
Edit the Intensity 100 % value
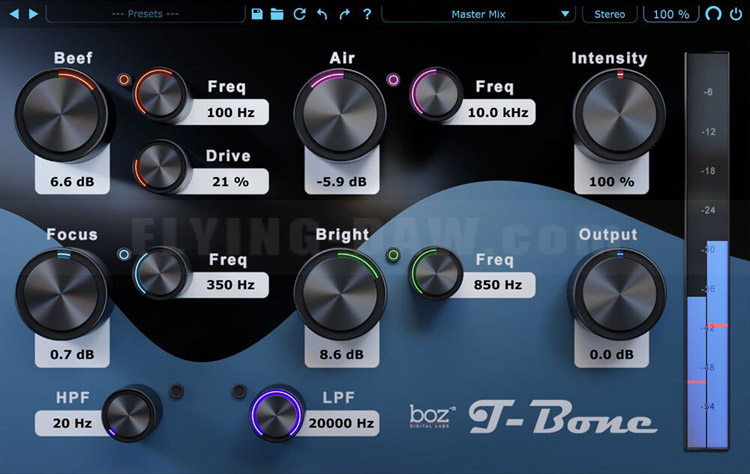pos(611,182)
